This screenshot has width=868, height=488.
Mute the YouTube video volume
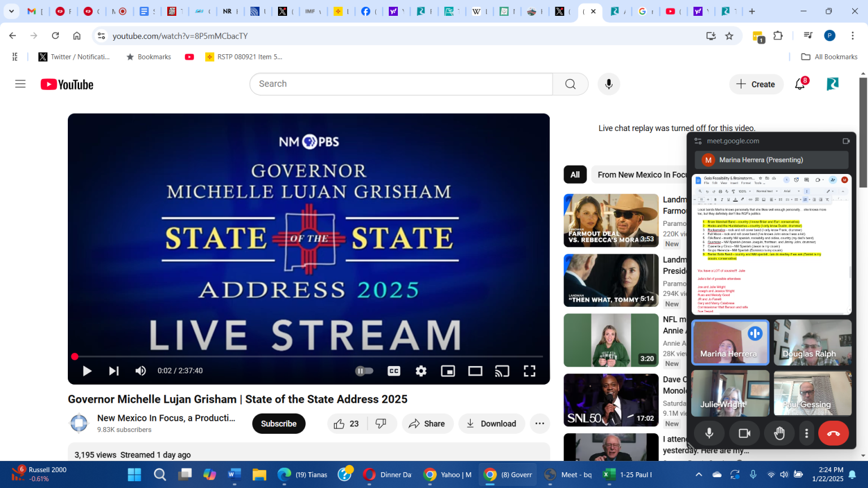pyautogui.click(x=141, y=371)
